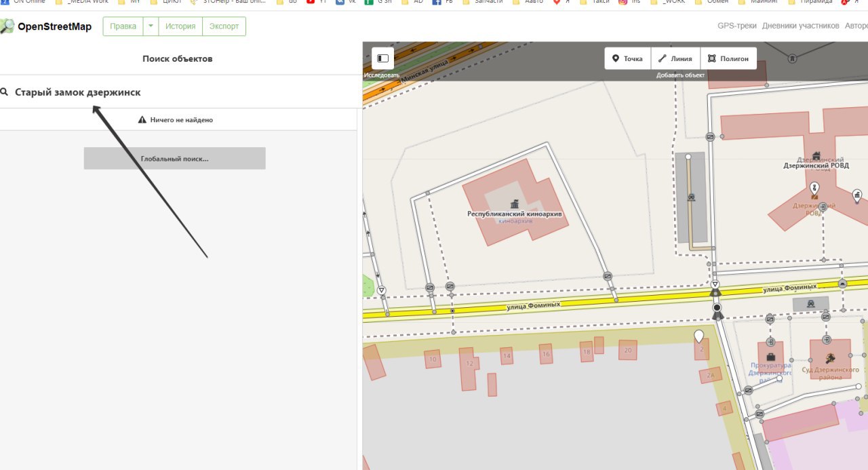The height and width of the screenshot is (470, 868).
Task: Open the Экспорт tab
Action: [224, 26]
